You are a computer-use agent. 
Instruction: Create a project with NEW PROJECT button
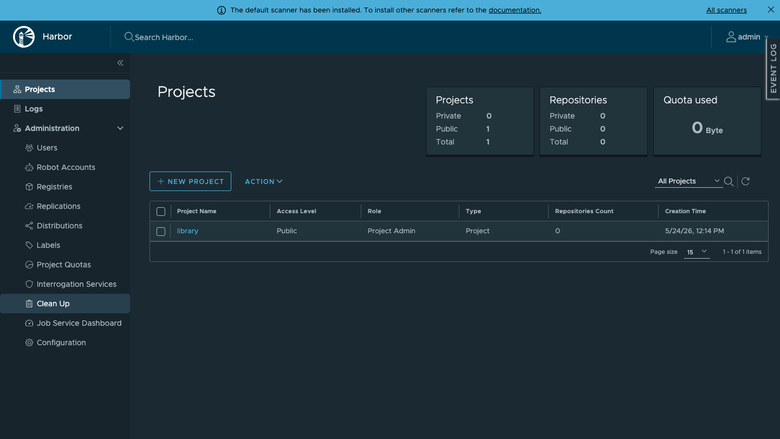coord(190,181)
